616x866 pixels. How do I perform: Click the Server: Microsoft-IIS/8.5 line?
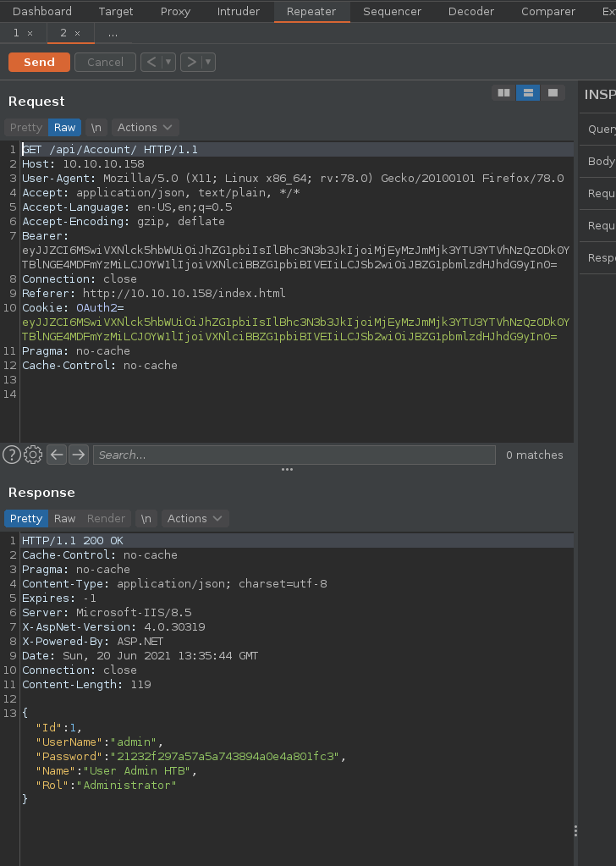(x=107, y=613)
